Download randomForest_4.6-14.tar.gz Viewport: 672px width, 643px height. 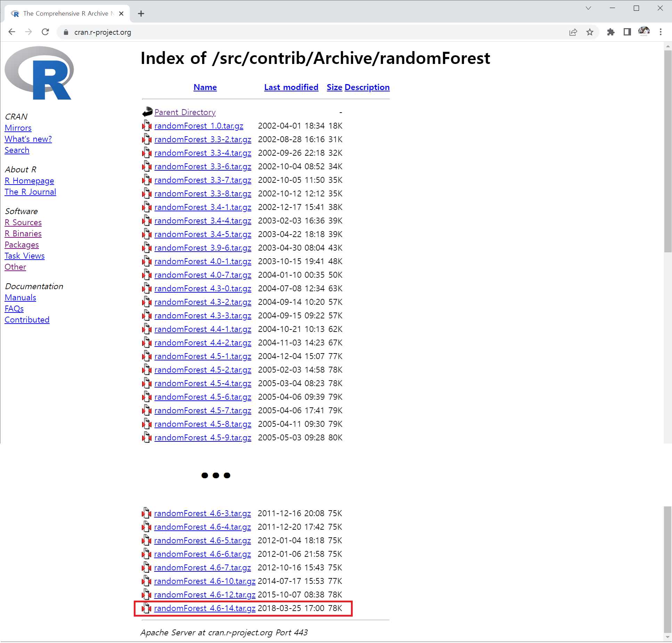pos(205,608)
